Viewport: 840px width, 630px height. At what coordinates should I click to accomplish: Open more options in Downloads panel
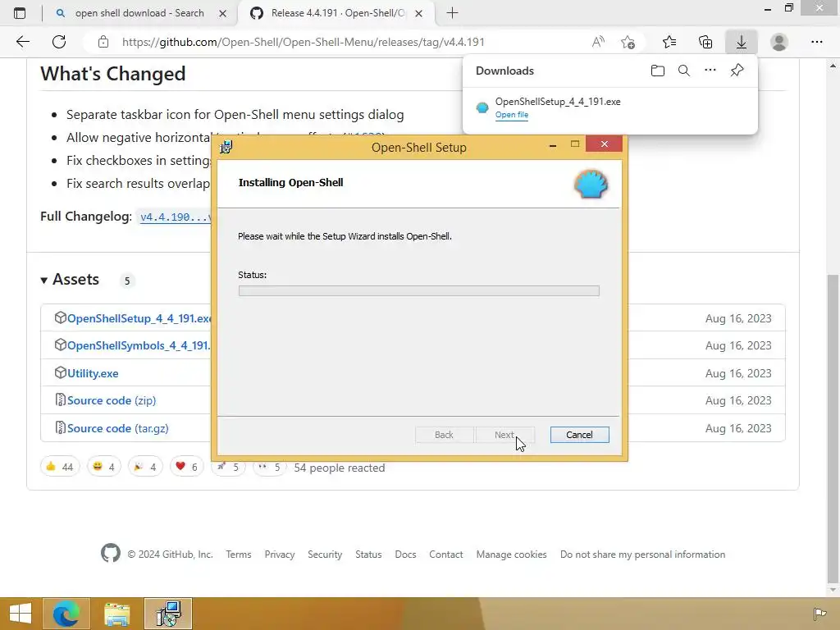pyautogui.click(x=710, y=70)
